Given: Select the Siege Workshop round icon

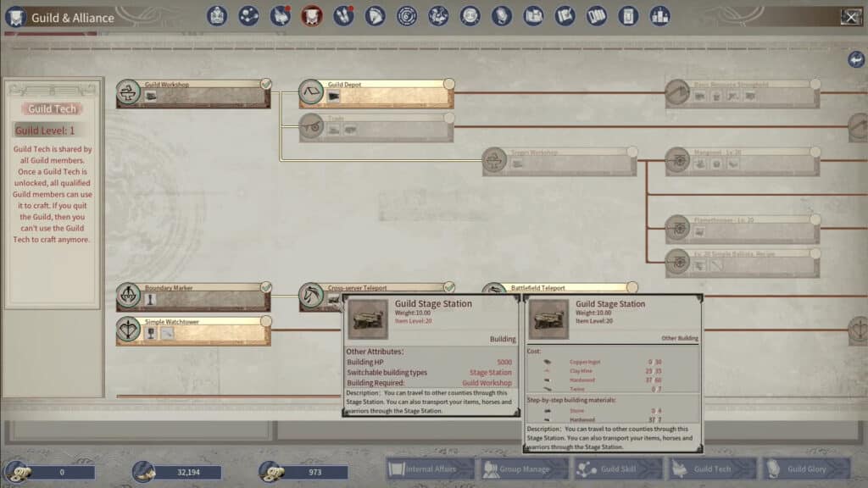Looking at the screenshot, I should (x=494, y=160).
